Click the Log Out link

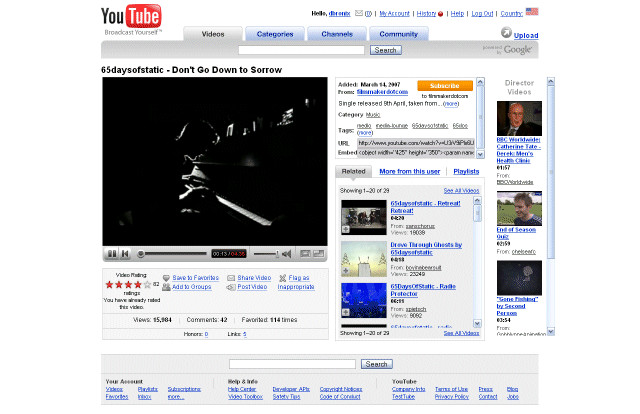click(482, 13)
